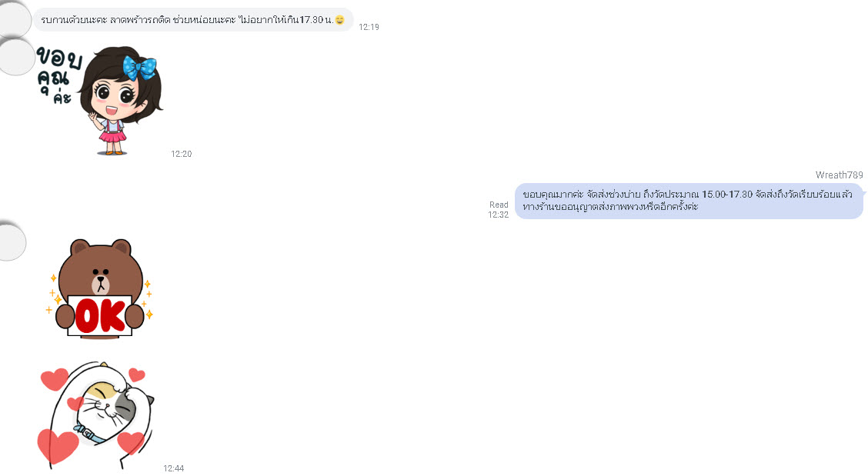This screenshot has height=476, width=868.
Task: Click the outgoing message mentioning 15.00-17.30
Action: click(689, 201)
